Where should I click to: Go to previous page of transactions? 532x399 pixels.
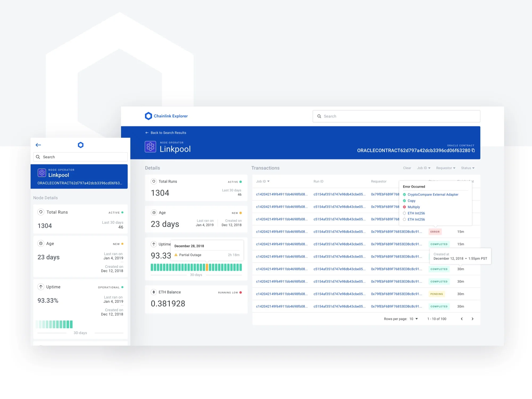pos(462,319)
